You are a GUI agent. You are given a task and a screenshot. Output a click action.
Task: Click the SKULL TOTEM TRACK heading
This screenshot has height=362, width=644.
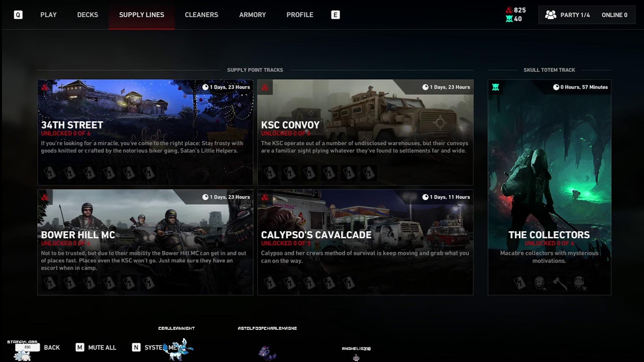[x=549, y=70]
